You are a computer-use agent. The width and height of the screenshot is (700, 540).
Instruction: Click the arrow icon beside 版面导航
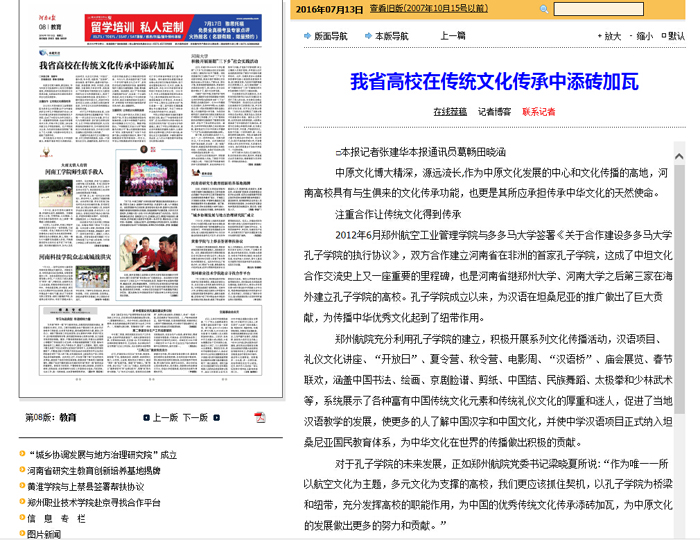click(x=308, y=36)
